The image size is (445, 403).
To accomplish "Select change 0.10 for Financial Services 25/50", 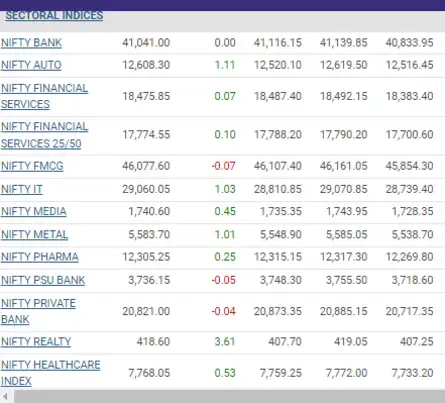I will coord(225,134).
